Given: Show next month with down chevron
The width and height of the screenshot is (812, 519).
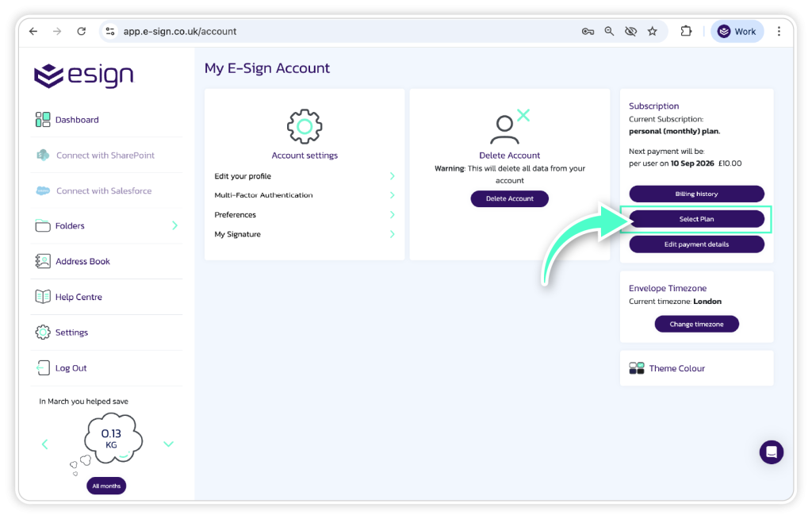Looking at the screenshot, I should click(x=168, y=444).
